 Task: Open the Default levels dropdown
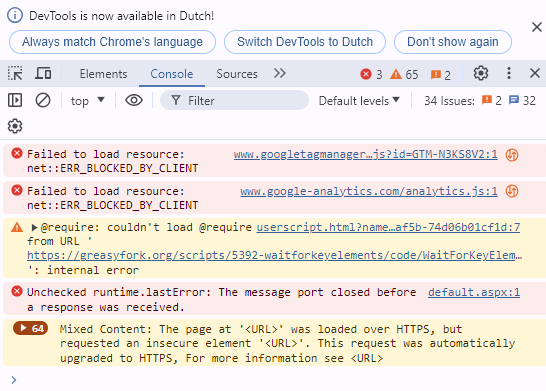coord(359,101)
